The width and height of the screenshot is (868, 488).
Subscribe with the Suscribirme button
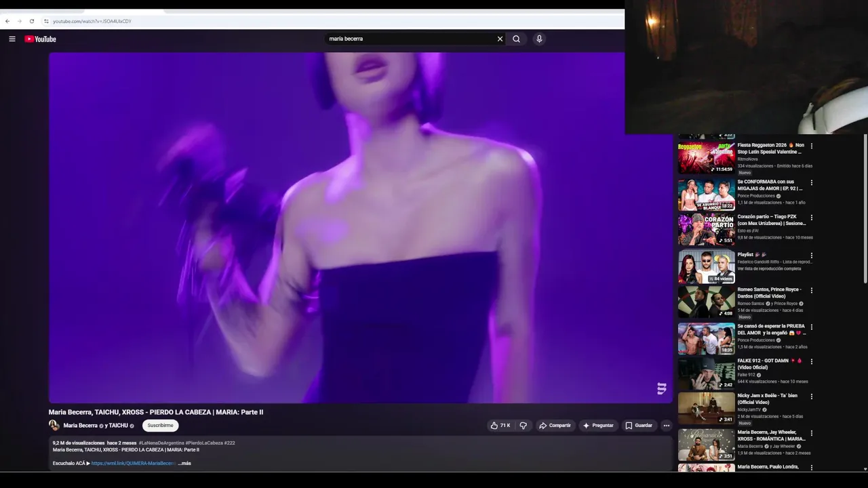click(x=160, y=426)
